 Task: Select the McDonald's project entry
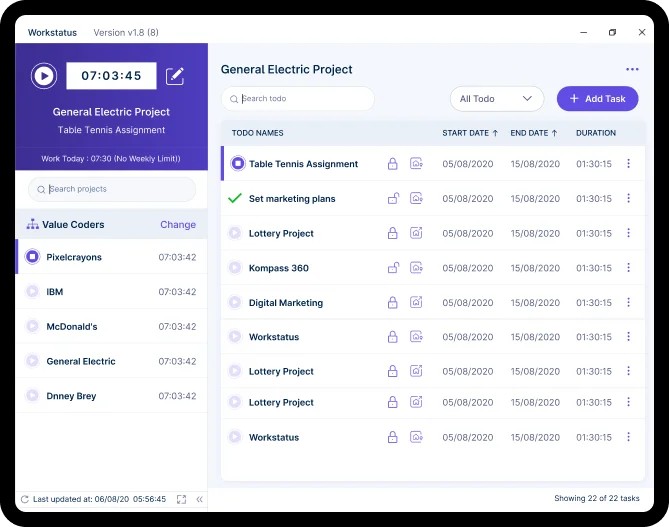[72, 327]
